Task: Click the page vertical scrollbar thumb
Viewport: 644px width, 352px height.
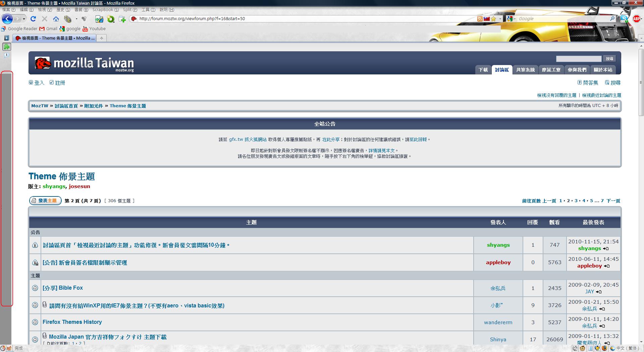Action: (x=641, y=82)
